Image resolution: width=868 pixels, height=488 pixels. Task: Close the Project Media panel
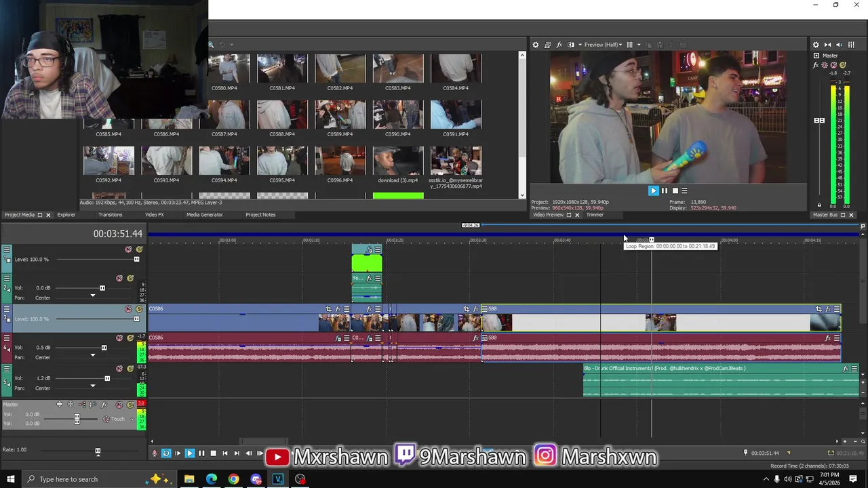tap(48, 215)
